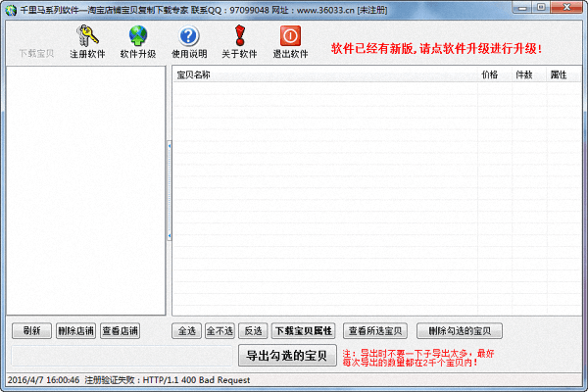Screen dimensions: 588x392
Task: Click the 刷新 button
Action: (32, 331)
